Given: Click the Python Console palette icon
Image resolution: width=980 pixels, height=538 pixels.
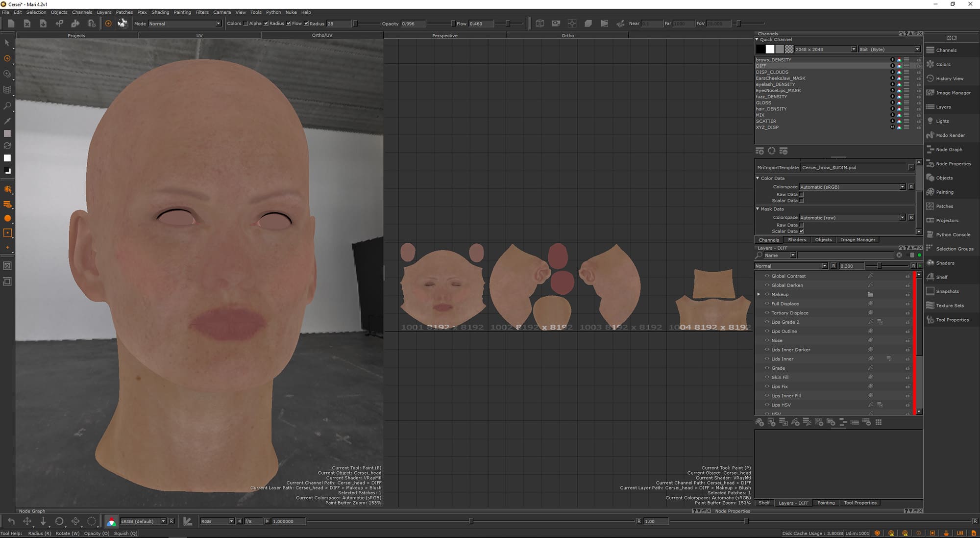Looking at the screenshot, I should 930,234.
